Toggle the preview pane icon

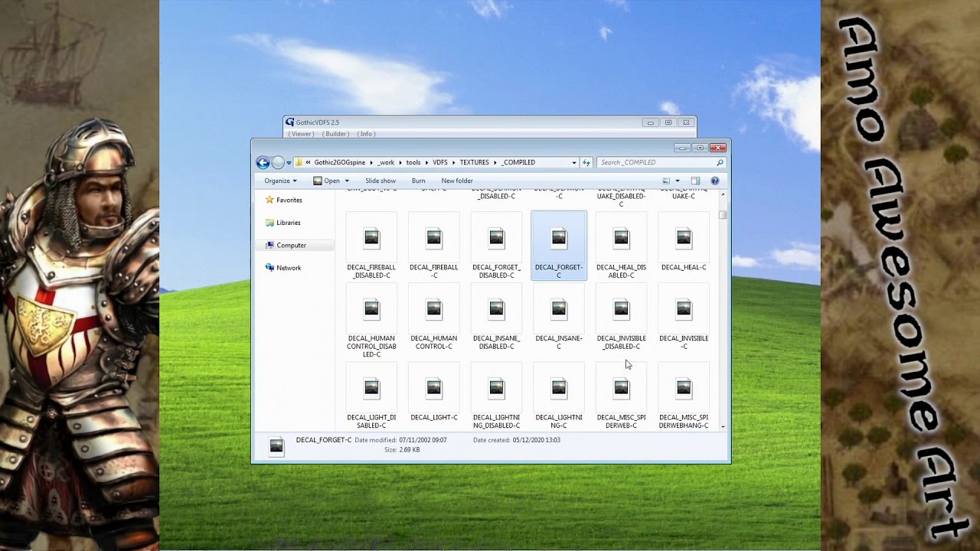point(695,181)
